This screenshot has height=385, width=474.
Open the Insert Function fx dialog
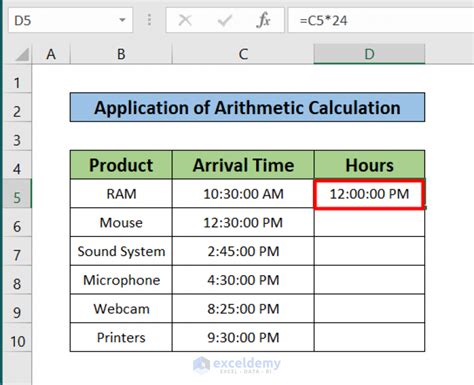click(263, 21)
